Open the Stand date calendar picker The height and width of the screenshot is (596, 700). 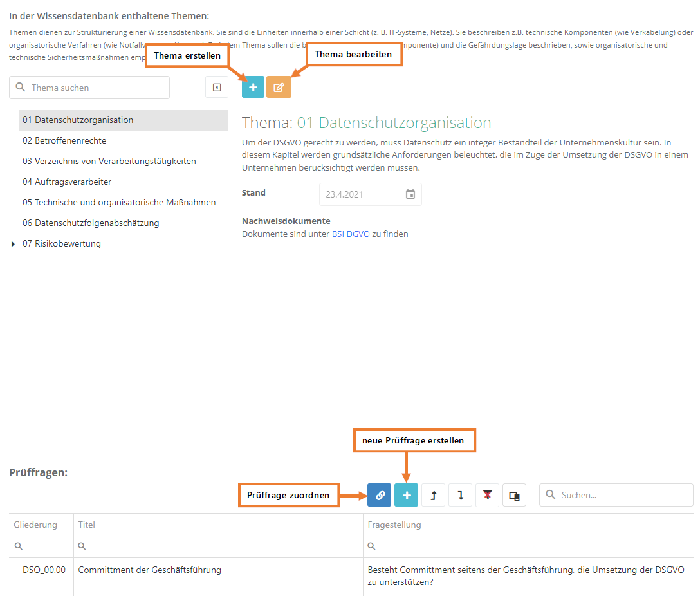pos(410,194)
